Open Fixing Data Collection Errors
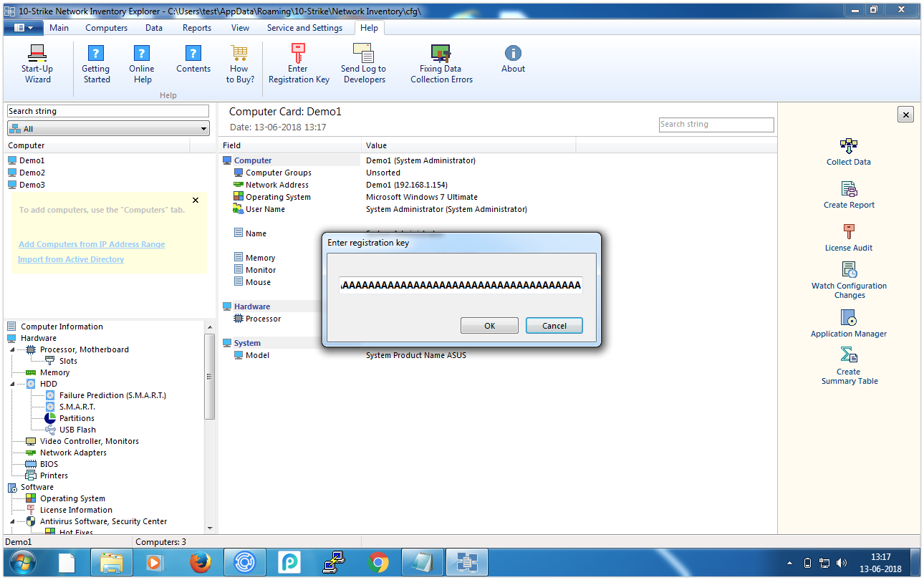Screen dimensions: 924x580 pos(441,64)
